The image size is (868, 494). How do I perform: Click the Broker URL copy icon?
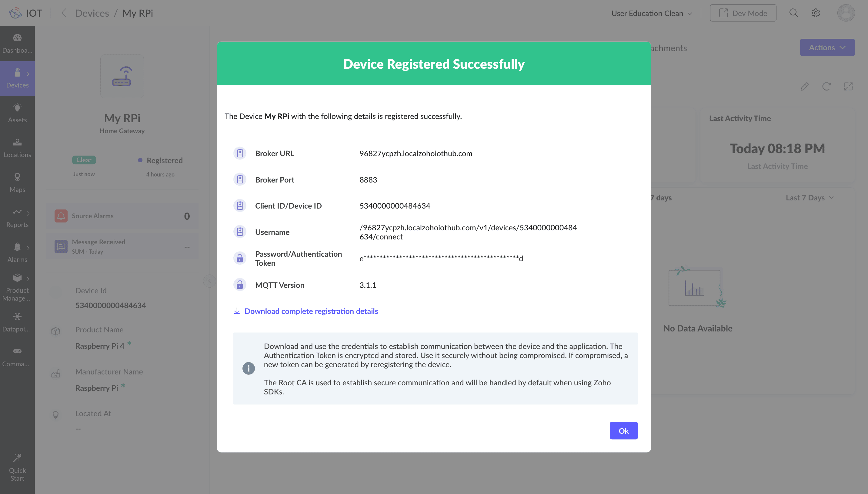click(x=240, y=153)
